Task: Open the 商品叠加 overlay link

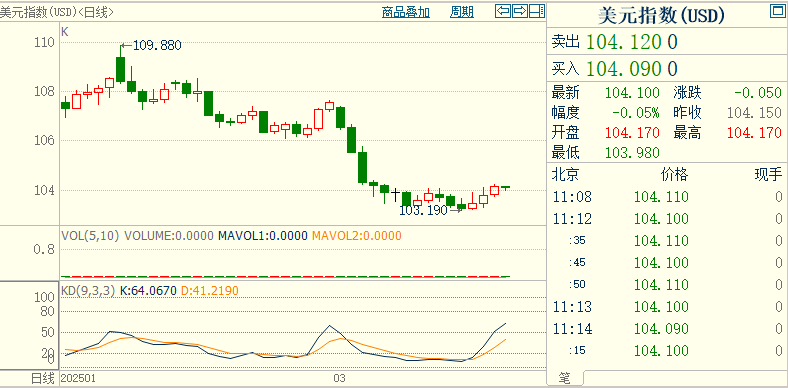Action: click(x=406, y=13)
